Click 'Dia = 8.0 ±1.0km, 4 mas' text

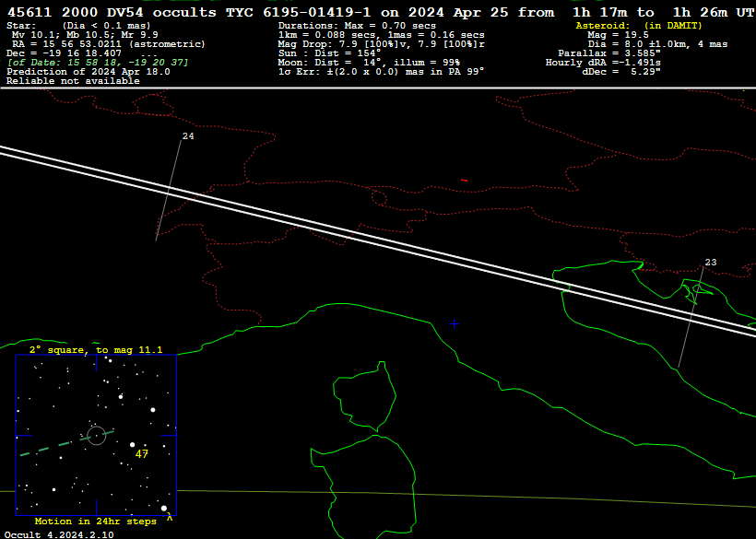coord(657,44)
